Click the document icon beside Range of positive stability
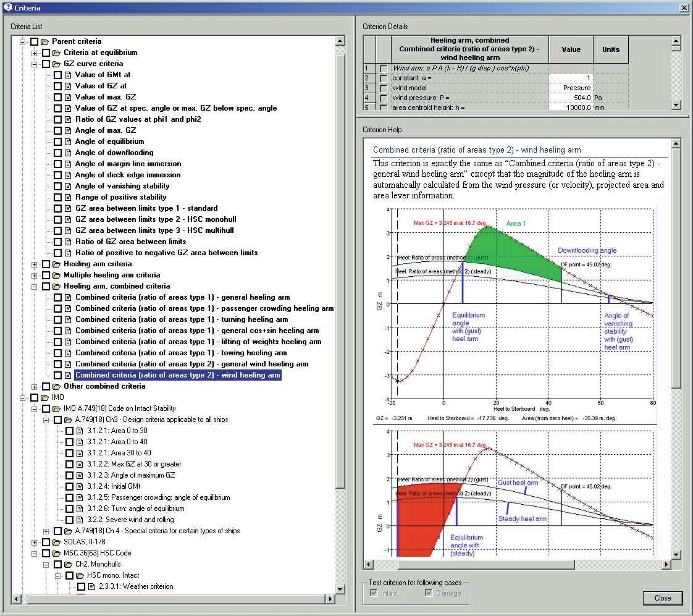Viewport: 693px width, 616px height. point(68,197)
